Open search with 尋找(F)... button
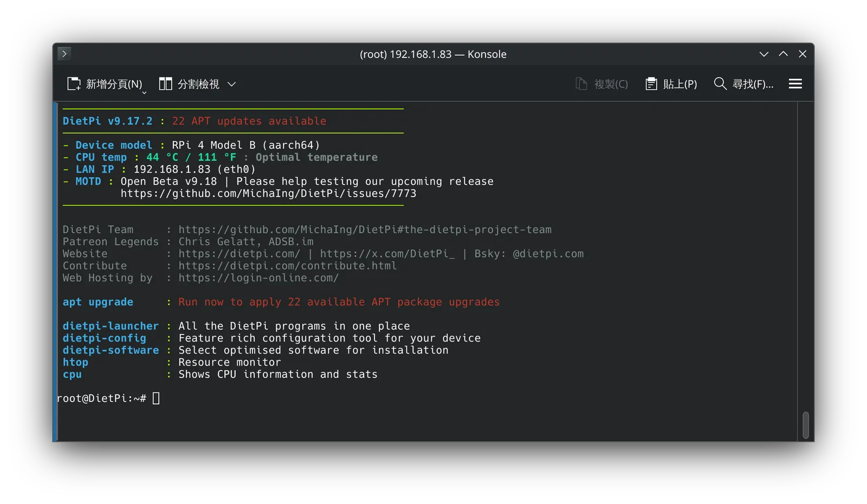Viewport: 867px width, 504px height. pyautogui.click(x=743, y=84)
